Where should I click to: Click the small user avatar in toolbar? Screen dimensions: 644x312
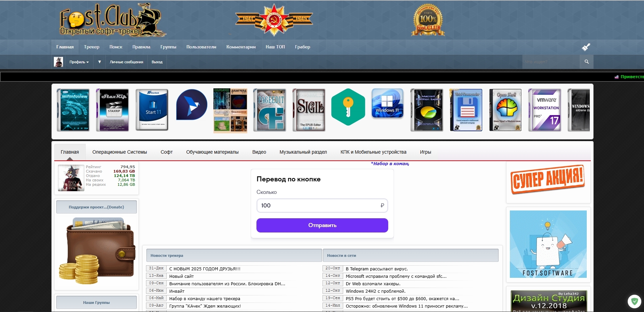[59, 62]
